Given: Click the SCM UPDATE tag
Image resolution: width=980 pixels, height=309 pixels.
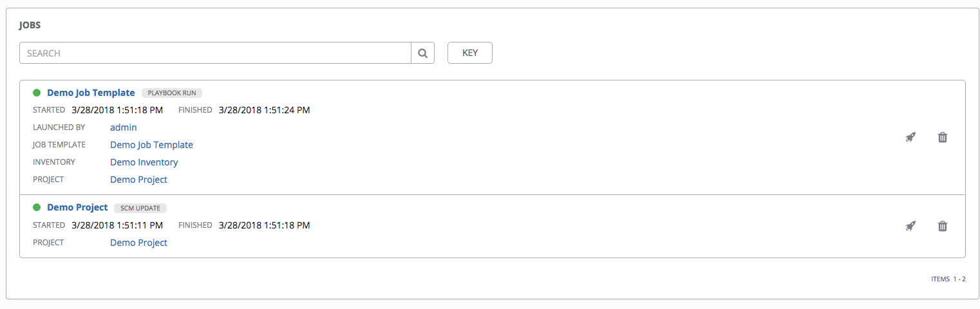Looking at the screenshot, I should click(140, 208).
